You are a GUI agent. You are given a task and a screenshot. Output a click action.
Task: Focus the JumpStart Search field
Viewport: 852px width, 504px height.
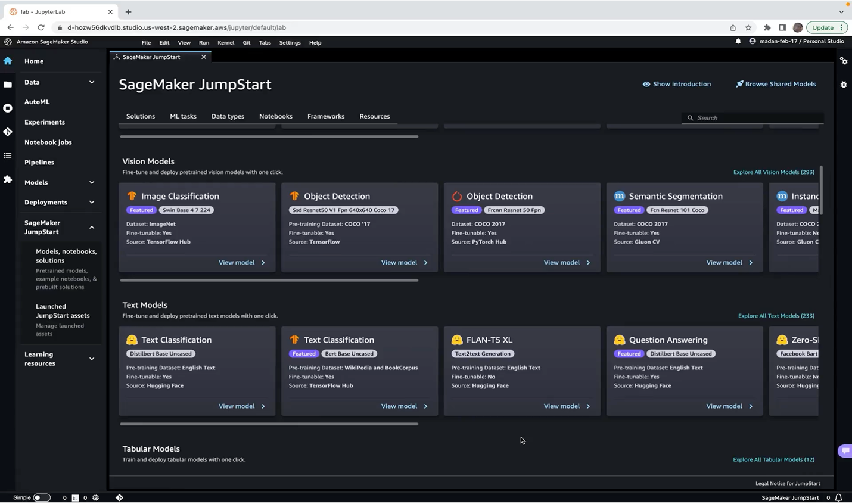click(753, 118)
